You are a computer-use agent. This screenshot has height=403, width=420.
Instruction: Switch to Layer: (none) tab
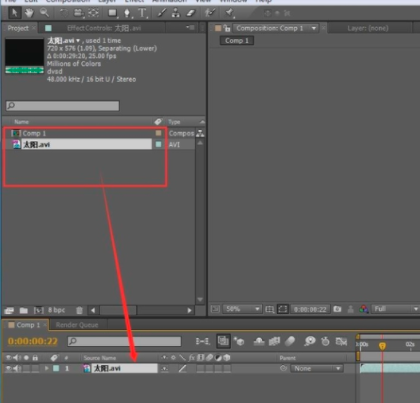(368, 28)
